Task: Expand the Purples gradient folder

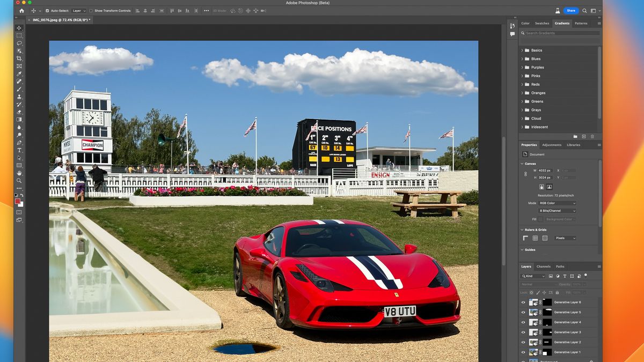Action: point(522,68)
